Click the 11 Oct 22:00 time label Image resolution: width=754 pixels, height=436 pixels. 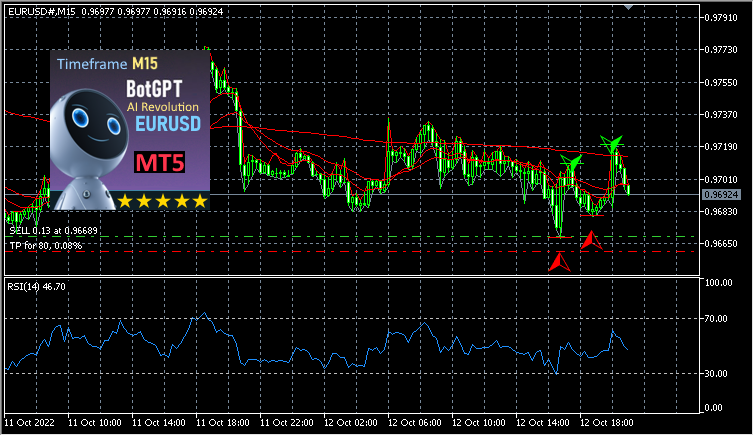click(x=287, y=423)
